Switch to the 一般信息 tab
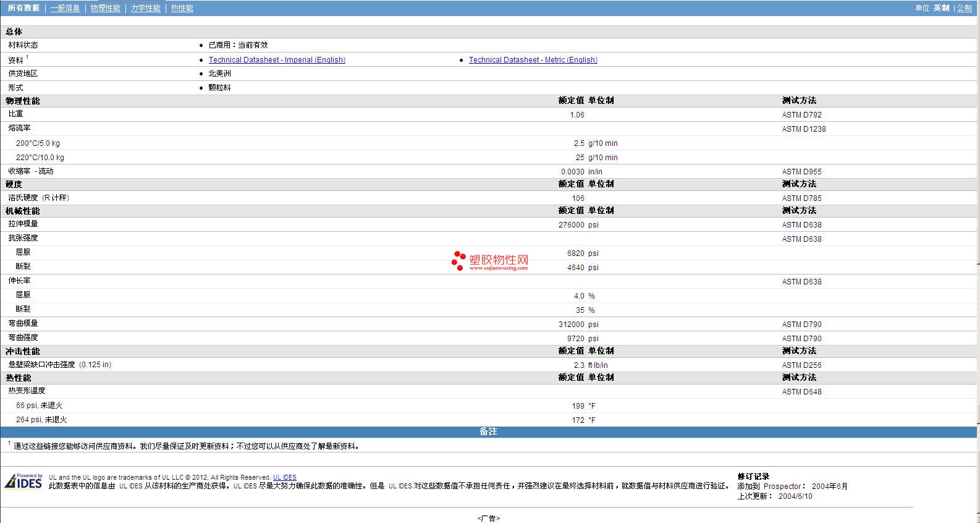980x523 pixels. (x=65, y=8)
